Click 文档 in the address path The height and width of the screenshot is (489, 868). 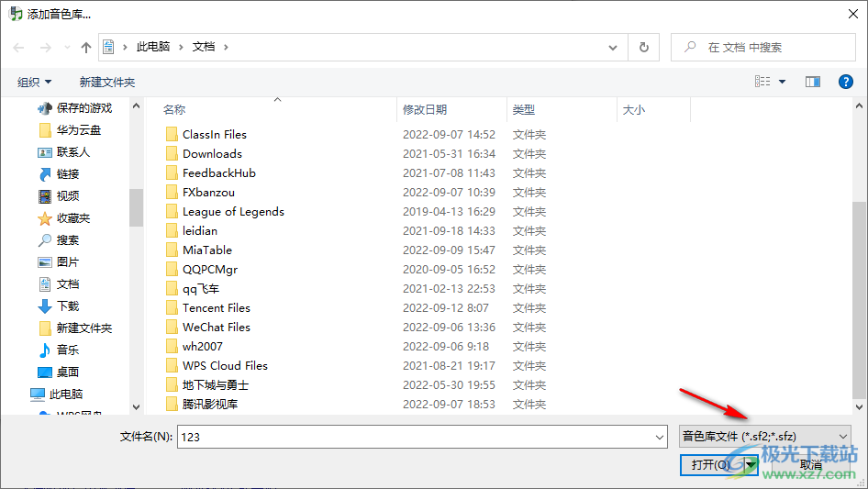tap(203, 47)
